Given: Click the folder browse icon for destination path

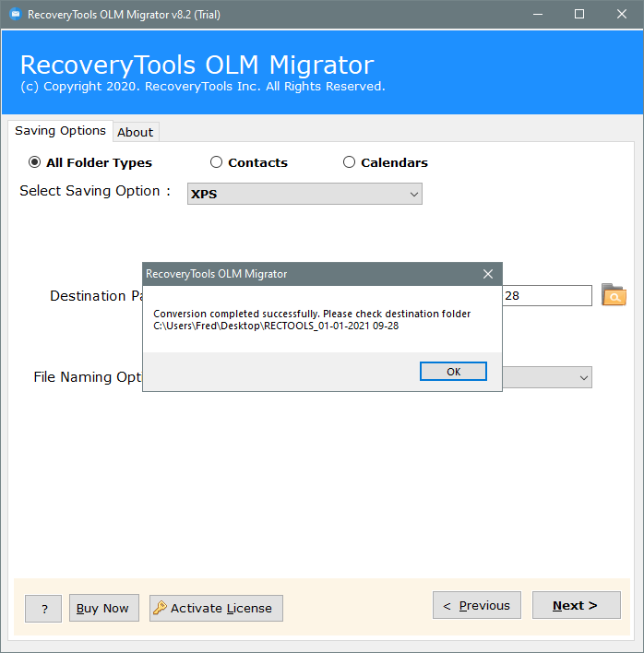Looking at the screenshot, I should (614, 295).
